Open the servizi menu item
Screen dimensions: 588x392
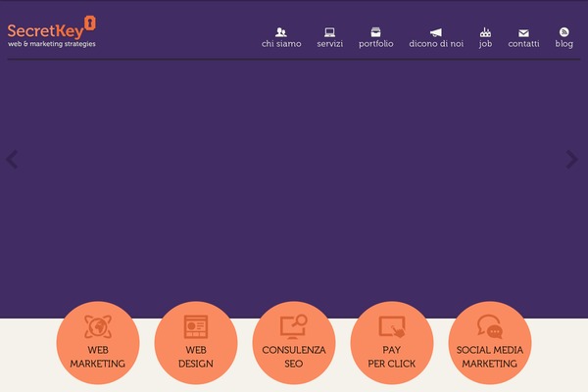pyautogui.click(x=330, y=44)
